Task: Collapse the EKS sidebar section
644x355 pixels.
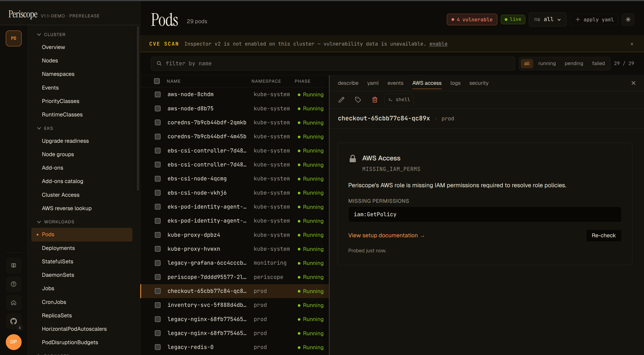Action: click(x=45, y=128)
